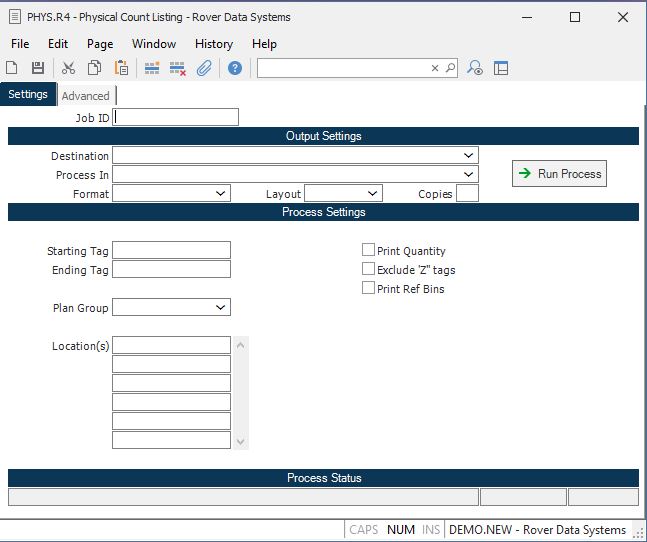
Task: Check the Print Ref Bins option
Action: (x=368, y=289)
